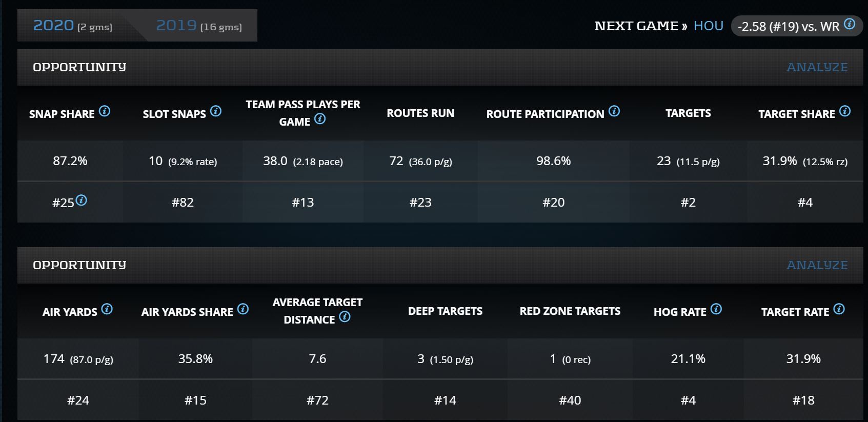868x422 pixels.
Task: Click the Deep Targets column header
Action: click(x=445, y=311)
